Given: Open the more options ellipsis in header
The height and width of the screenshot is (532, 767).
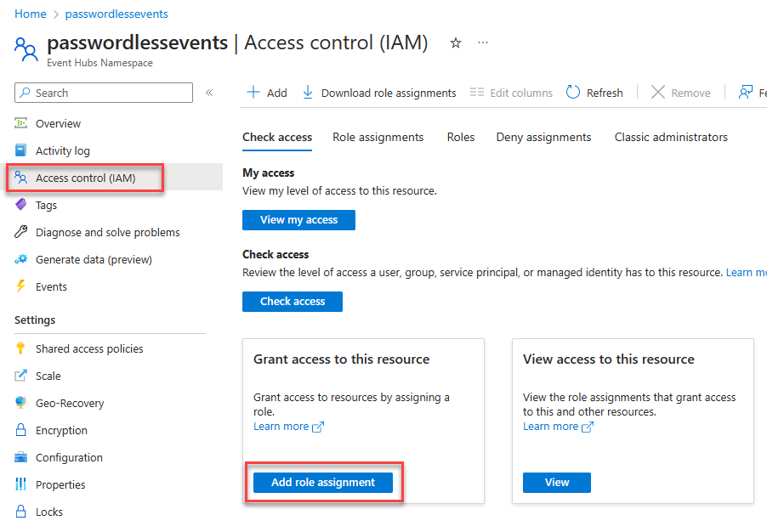Looking at the screenshot, I should point(483,42).
